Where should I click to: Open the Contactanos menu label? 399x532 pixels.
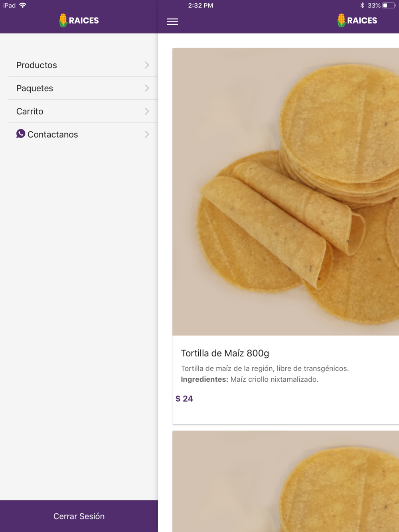[53, 134]
